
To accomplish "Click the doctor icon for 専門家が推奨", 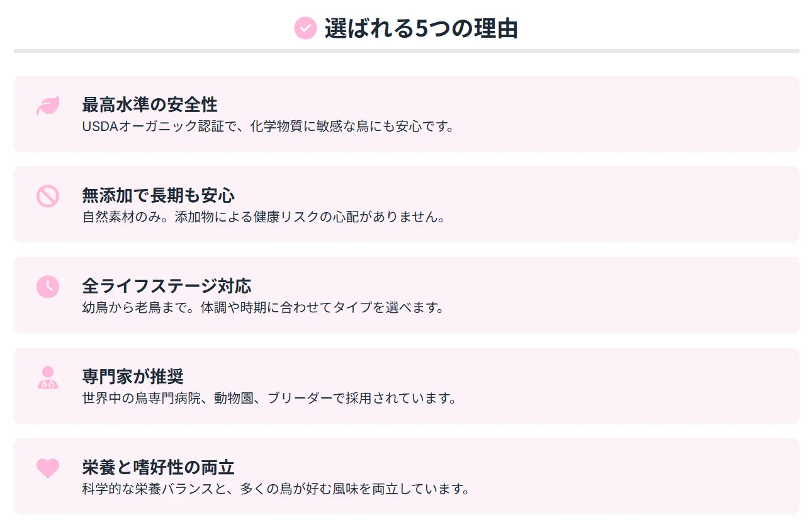I will tap(48, 378).
